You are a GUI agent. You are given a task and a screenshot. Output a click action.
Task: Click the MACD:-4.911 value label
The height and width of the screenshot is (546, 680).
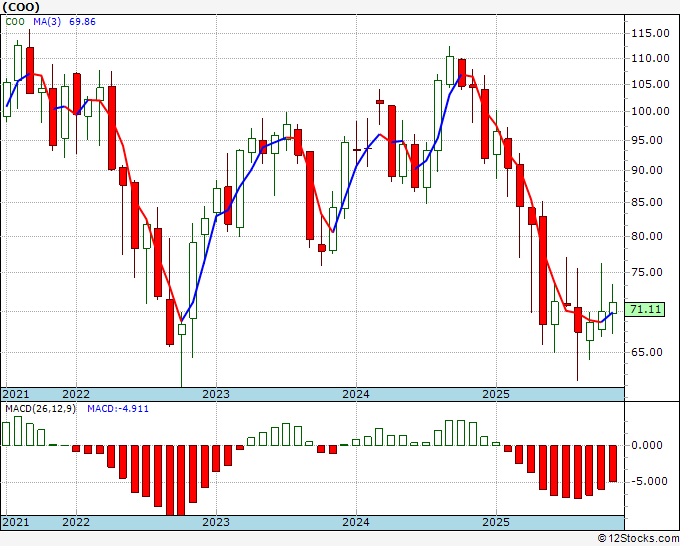pos(118,409)
